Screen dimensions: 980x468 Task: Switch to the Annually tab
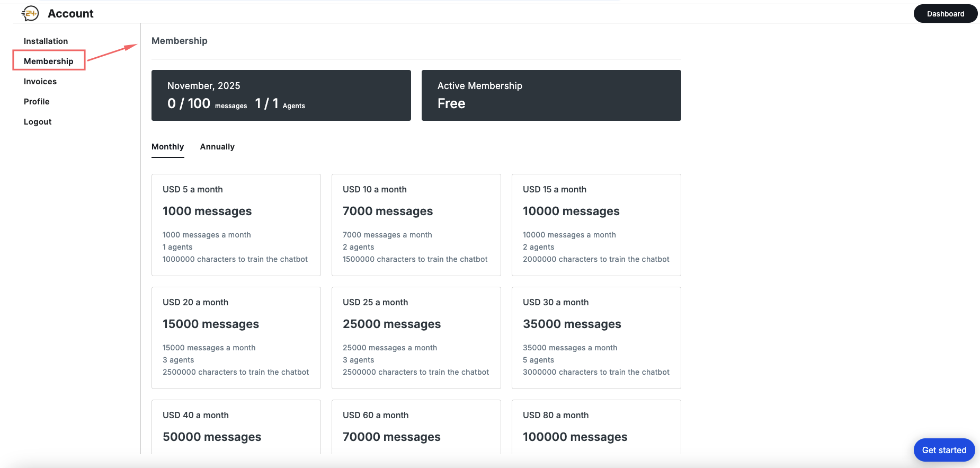click(x=217, y=147)
